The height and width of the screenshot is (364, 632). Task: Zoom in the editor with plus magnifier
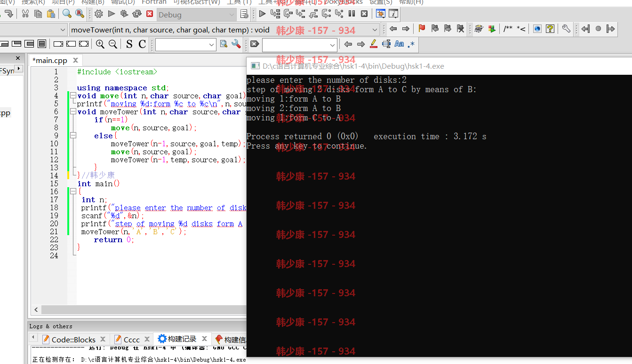100,44
